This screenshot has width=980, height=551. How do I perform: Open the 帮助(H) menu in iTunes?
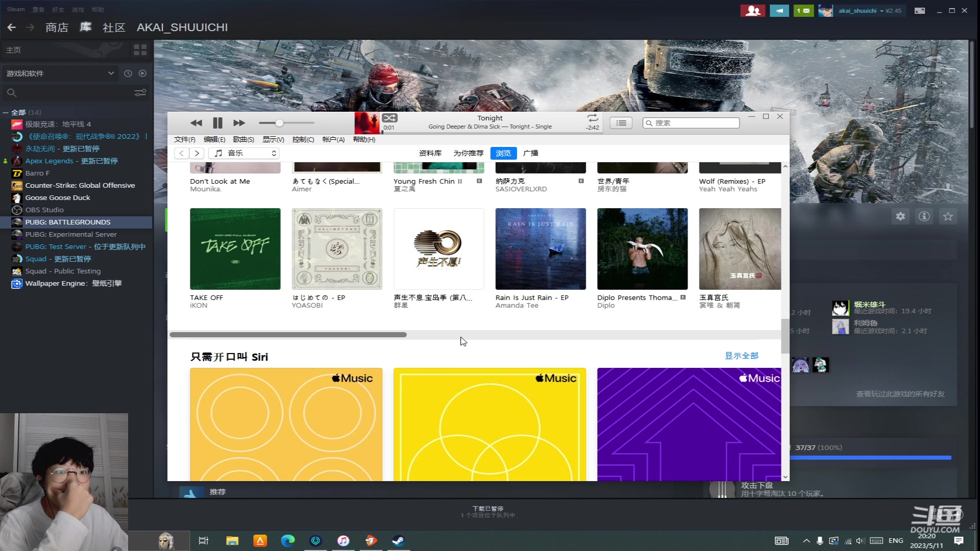click(364, 139)
